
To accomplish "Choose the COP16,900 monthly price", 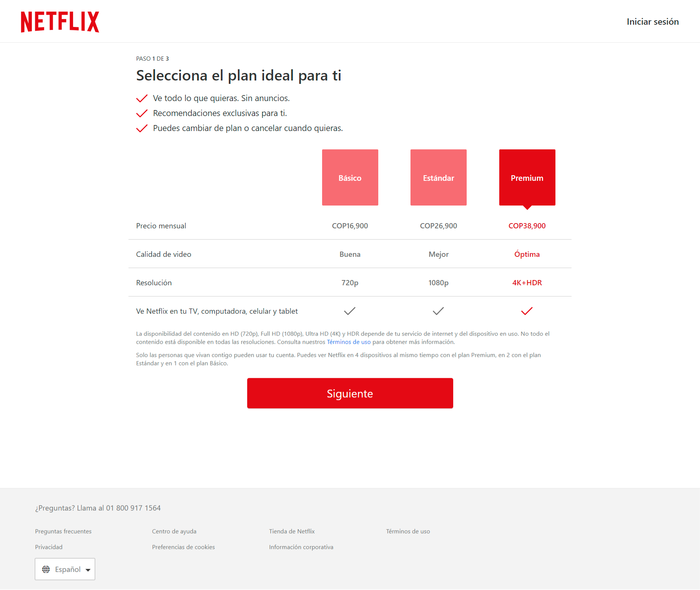I will [350, 226].
